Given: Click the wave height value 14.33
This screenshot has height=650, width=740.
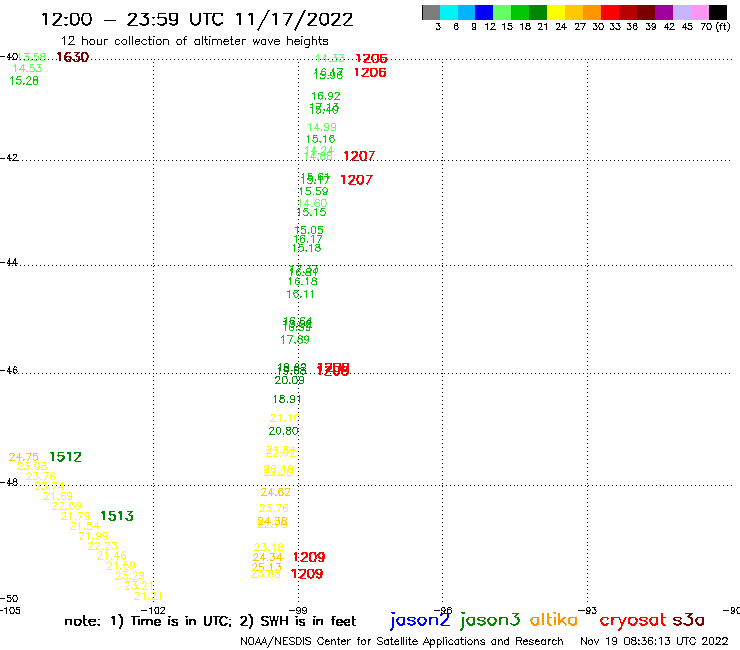Looking at the screenshot, I should pos(330,58).
